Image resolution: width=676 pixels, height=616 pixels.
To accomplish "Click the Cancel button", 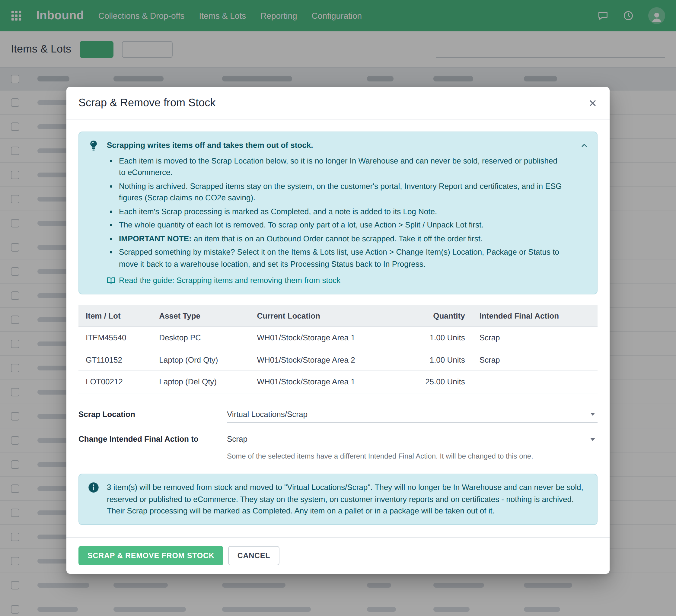I will [x=253, y=555].
